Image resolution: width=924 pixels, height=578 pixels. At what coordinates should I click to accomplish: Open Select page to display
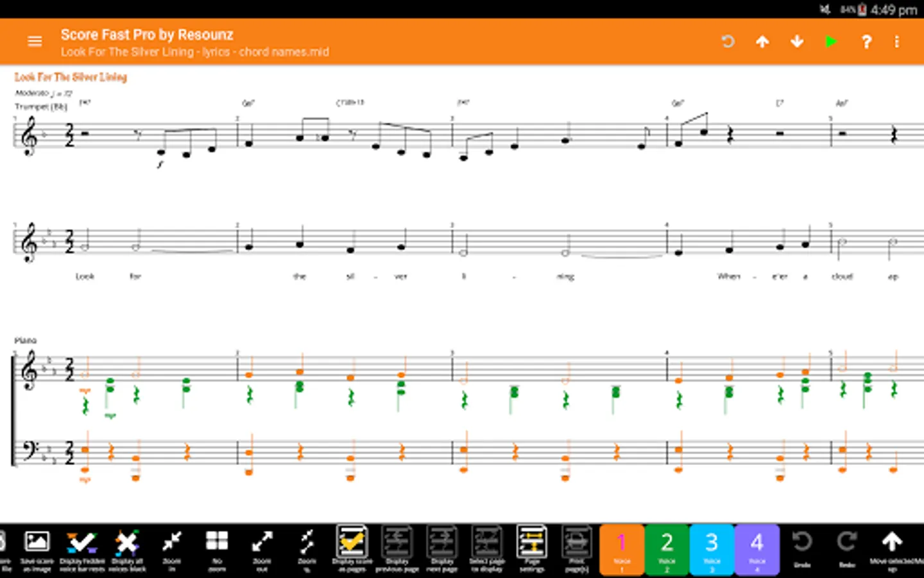tap(487, 550)
